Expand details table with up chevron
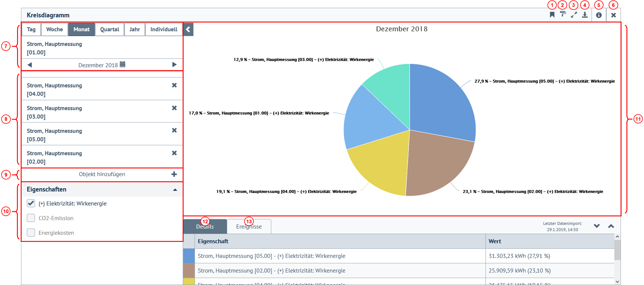This screenshot has width=644, height=285. [611, 226]
